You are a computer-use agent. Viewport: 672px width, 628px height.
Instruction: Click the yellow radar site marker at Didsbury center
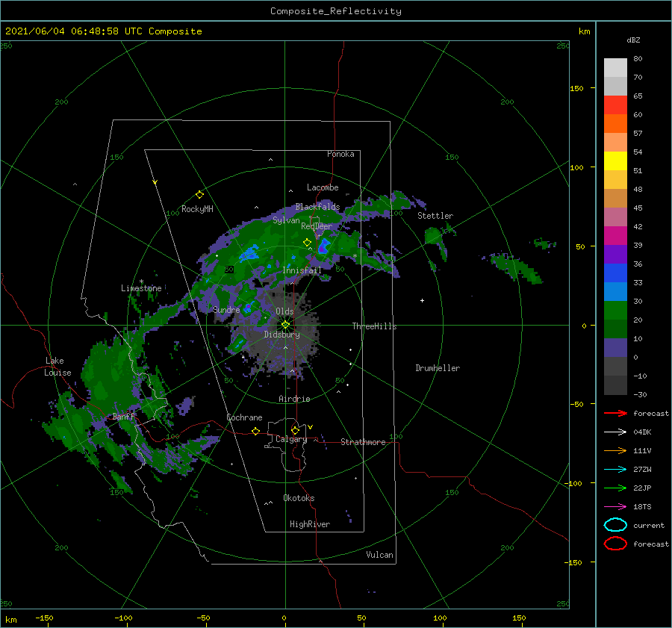click(x=285, y=325)
